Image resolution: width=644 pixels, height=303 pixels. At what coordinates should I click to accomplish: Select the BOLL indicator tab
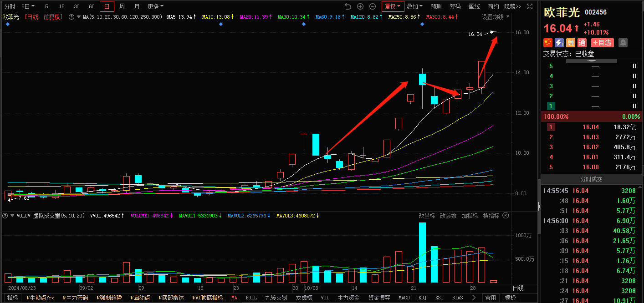coord(251,298)
